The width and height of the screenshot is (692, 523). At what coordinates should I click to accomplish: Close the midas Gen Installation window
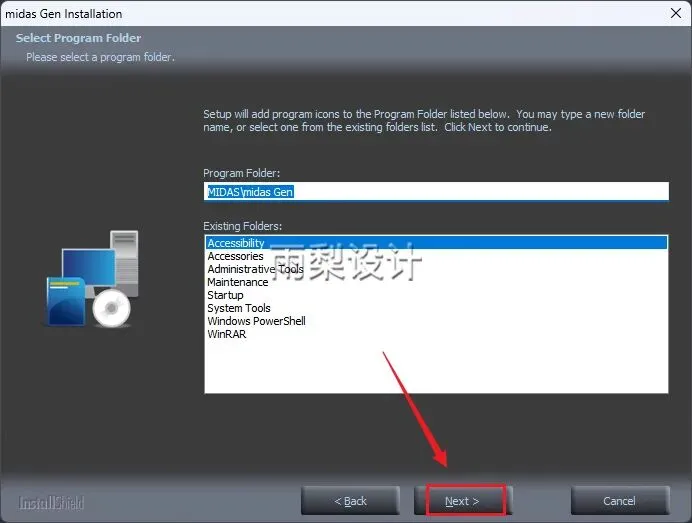pyautogui.click(x=676, y=13)
